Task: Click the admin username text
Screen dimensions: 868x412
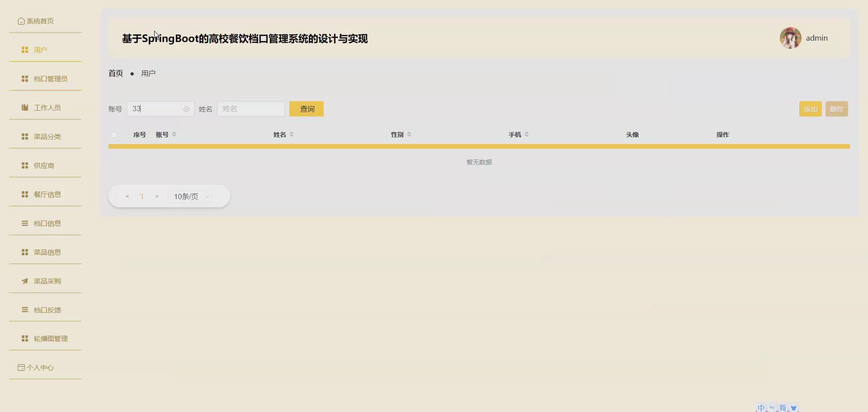Action: (817, 38)
